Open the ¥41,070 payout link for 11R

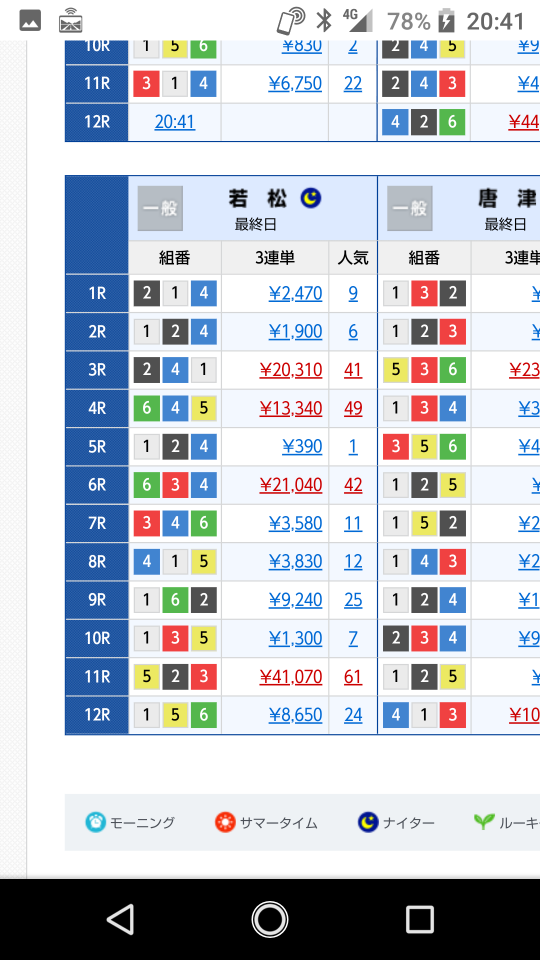point(291,677)
